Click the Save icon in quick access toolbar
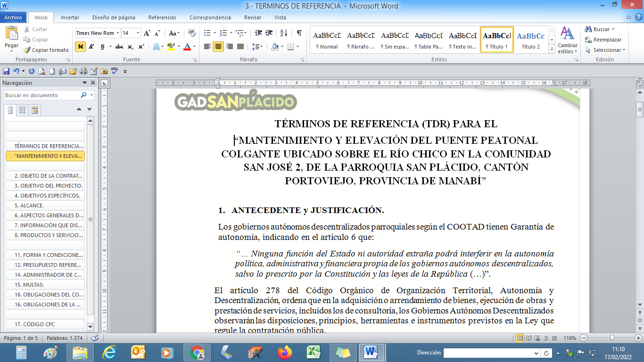Screen dimensions: 644x362 point(6,71)
